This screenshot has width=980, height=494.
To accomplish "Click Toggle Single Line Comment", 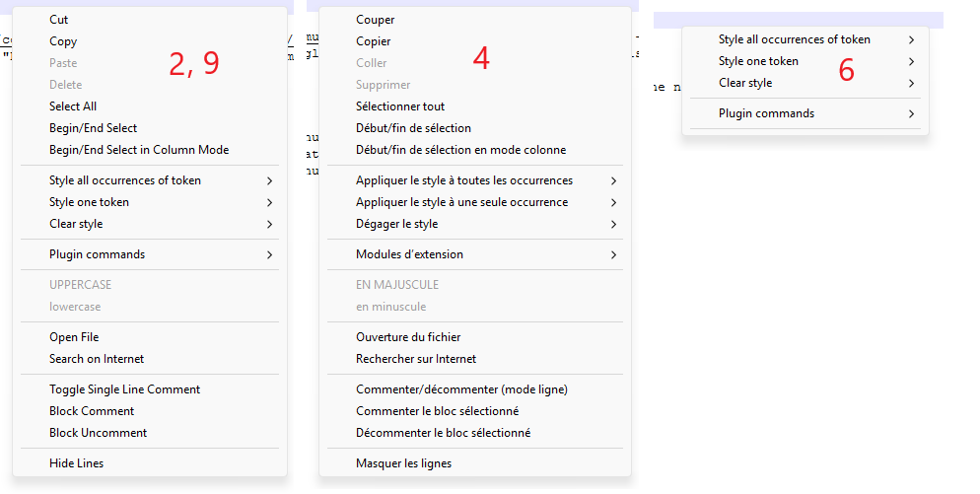I will coord(124,389).
